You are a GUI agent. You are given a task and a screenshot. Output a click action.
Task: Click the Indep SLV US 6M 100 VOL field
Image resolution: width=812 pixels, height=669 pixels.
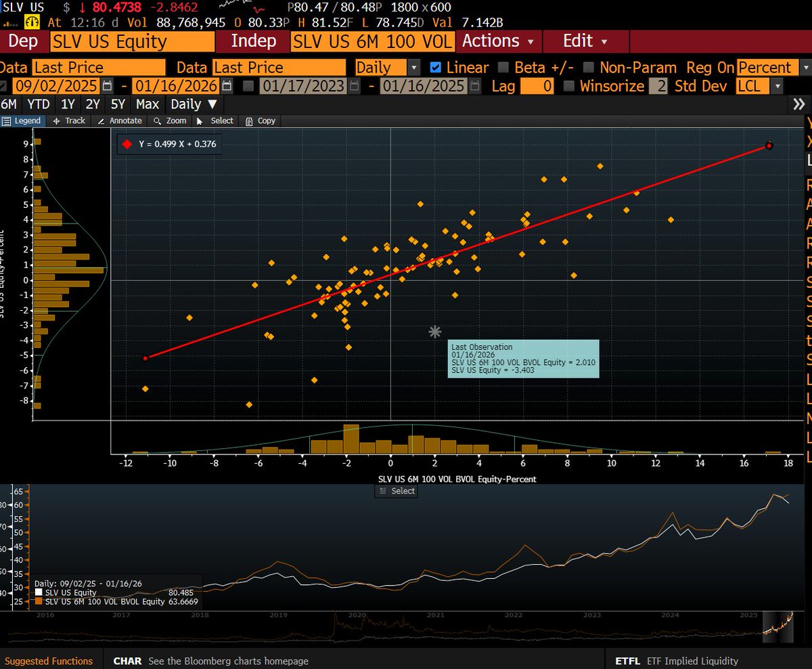pyautogui.click(x=373, y=41)
